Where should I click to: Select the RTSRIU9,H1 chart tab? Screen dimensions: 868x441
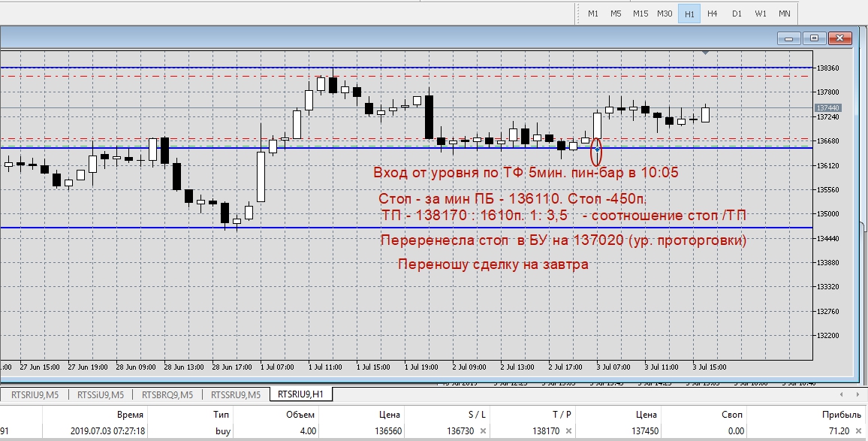click(x=300, y=394)
